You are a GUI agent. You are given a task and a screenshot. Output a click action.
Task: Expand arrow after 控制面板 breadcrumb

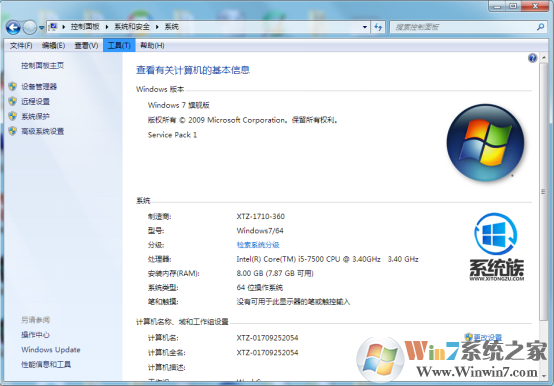(107, 27)
